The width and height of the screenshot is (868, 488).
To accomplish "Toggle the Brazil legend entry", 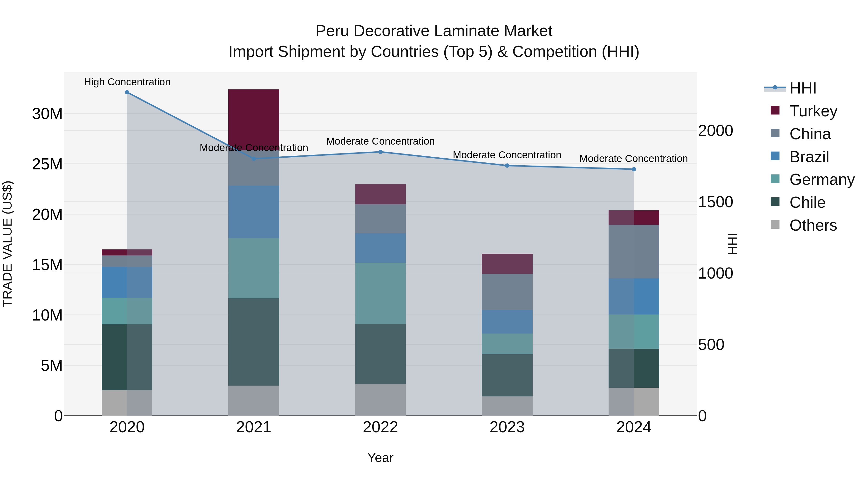I will [800, 157].
